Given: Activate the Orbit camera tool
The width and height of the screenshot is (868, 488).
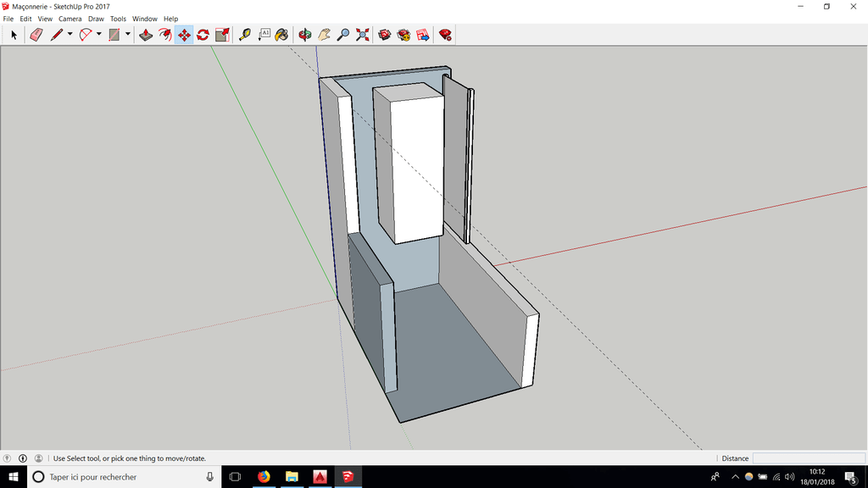Looking at the screenshot, I should (x=304, y=35).
